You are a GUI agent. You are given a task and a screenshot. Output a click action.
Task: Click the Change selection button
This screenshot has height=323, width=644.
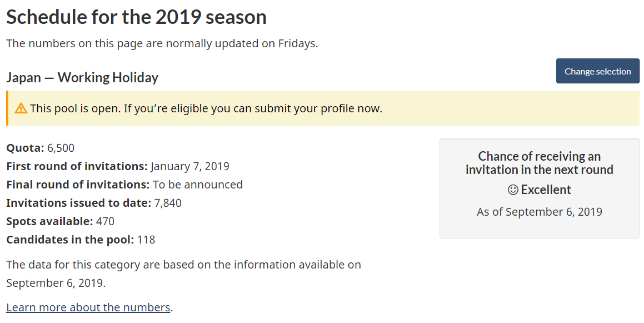(x=597, y=71)
